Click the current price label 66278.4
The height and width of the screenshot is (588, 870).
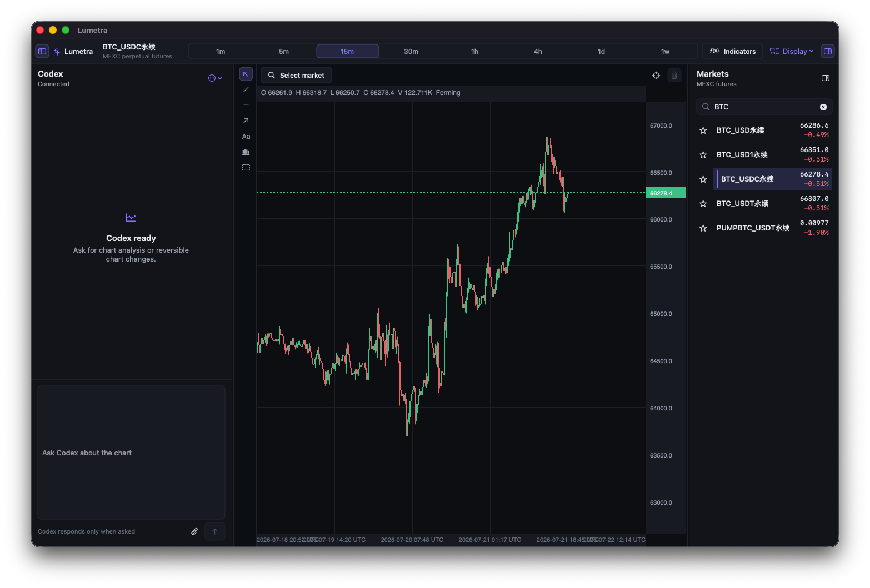coord(666,193)
